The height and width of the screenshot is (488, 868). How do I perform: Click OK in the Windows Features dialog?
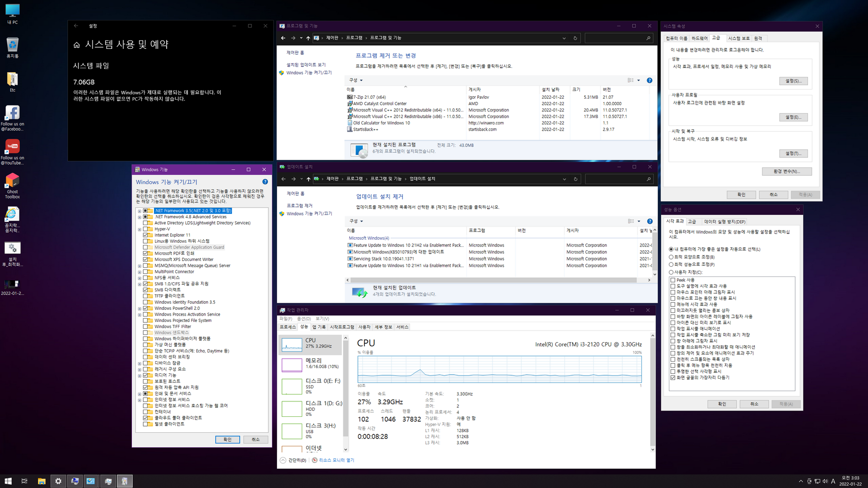tap(227, 440)
